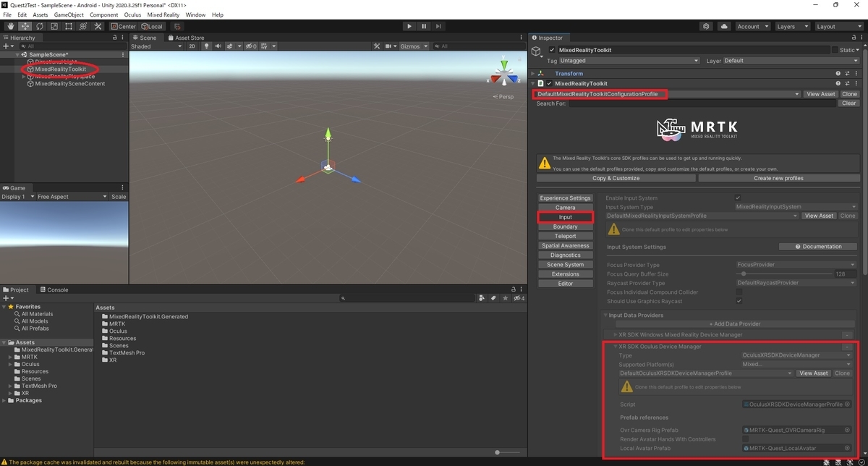
Task: Toggle MixedRealityToolkit component enabled checkbox
Action: coord(549,83)
